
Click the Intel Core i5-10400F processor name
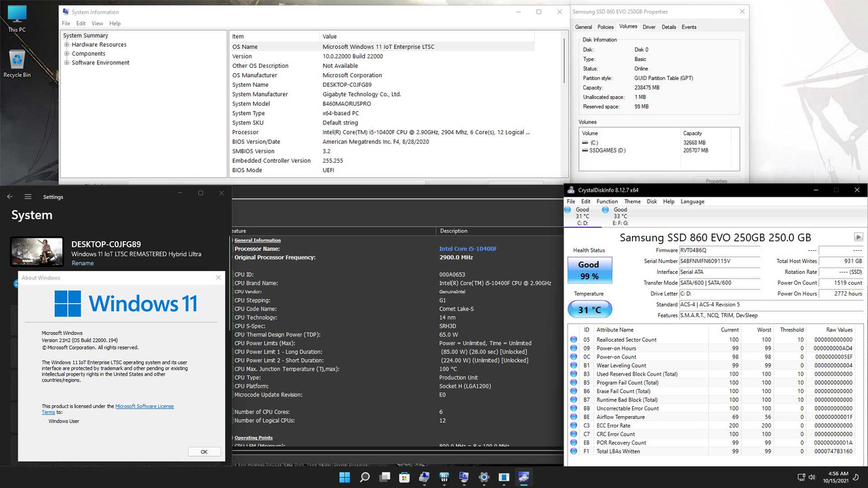pyautogui.click(x=468, y=249)
